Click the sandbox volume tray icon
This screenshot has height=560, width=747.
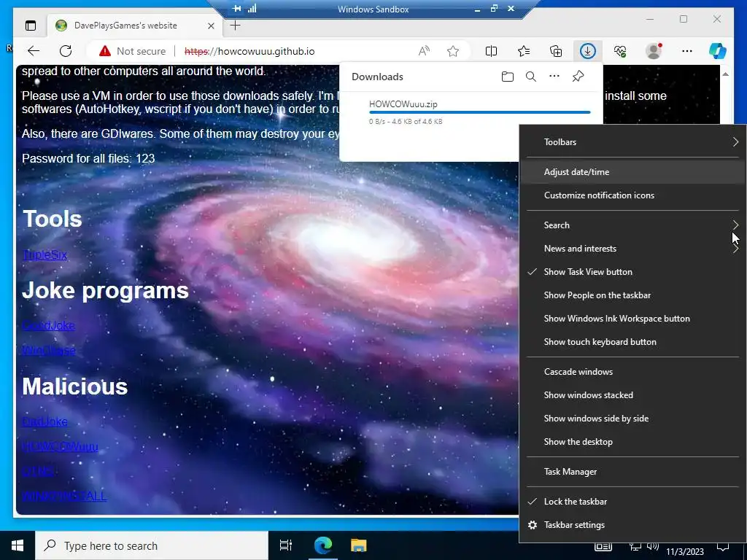coord(653,546)
